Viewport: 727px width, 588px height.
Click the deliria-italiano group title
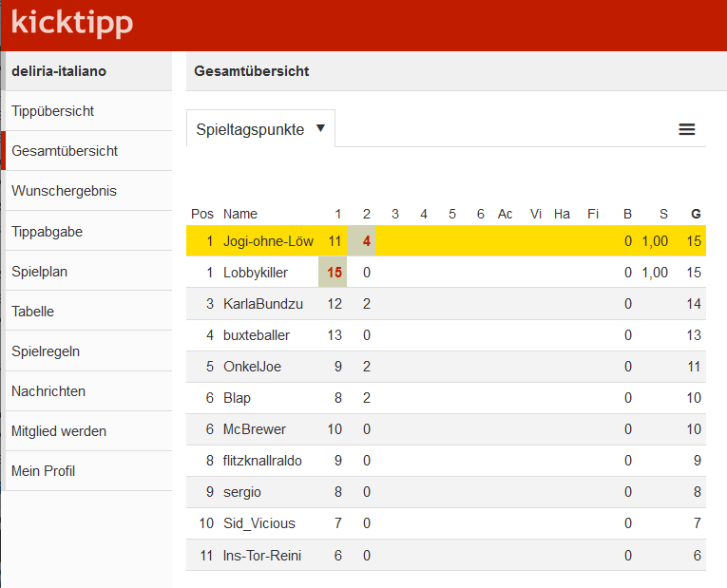(x=59, y=71)
